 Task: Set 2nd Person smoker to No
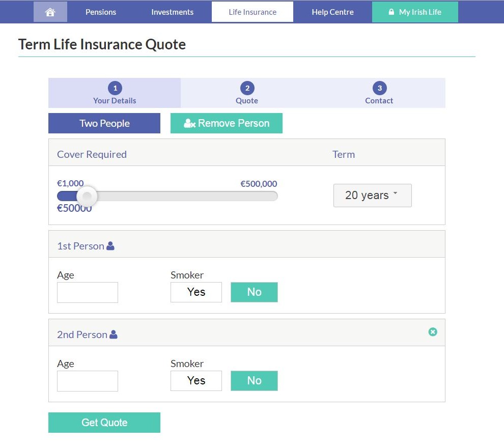pyautogui.click(x=254, y=381)
